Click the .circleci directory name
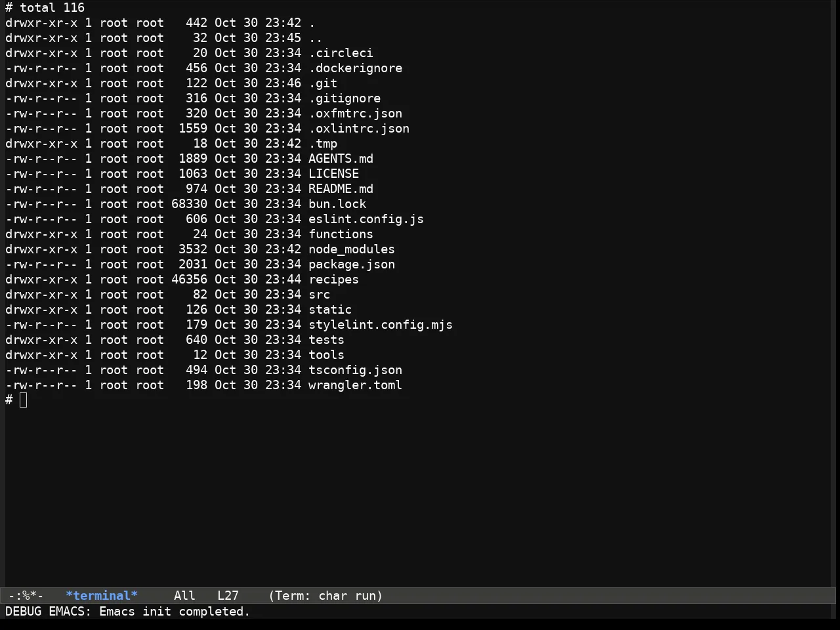This screenshot has height=630, width=840. pyautogui.click(x=341, y=53)
